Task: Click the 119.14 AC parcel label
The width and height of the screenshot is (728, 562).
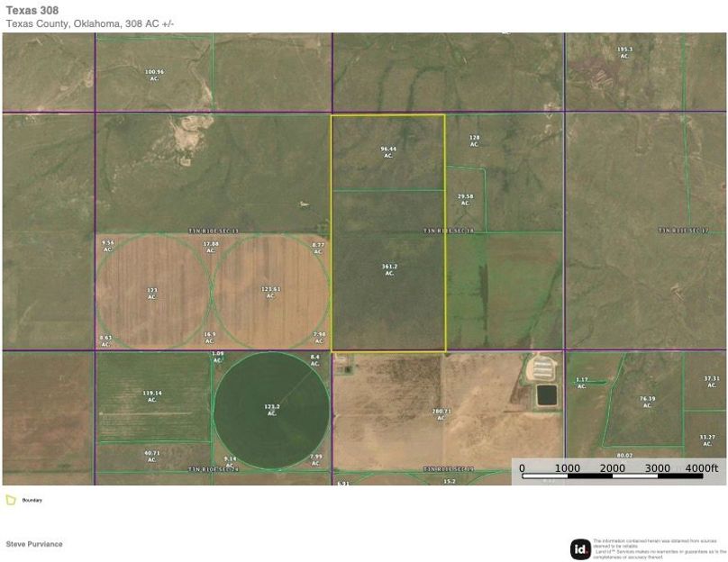Action: (x=151, y=395)
